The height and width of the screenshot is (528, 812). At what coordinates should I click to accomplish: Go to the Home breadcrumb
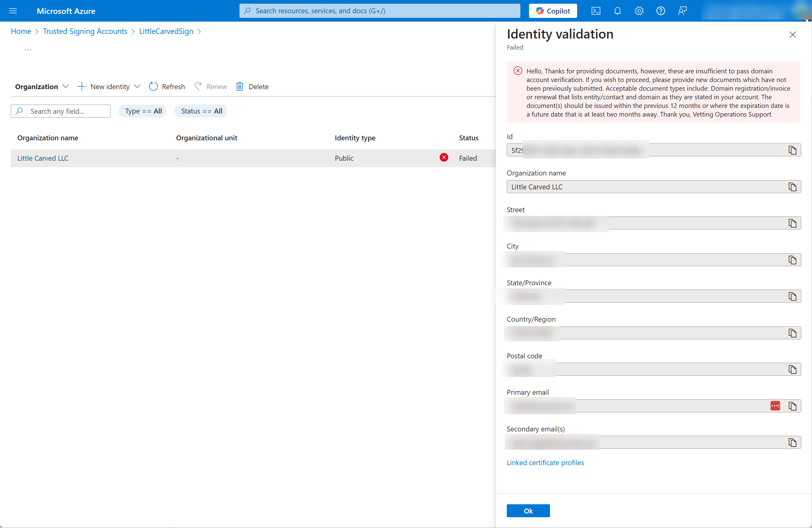pyautogui.click(x=21, y=31)
